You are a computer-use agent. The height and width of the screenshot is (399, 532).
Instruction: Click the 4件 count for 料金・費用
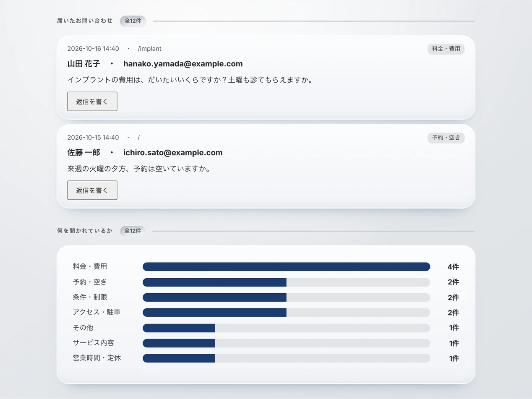(x=454, y=267)
